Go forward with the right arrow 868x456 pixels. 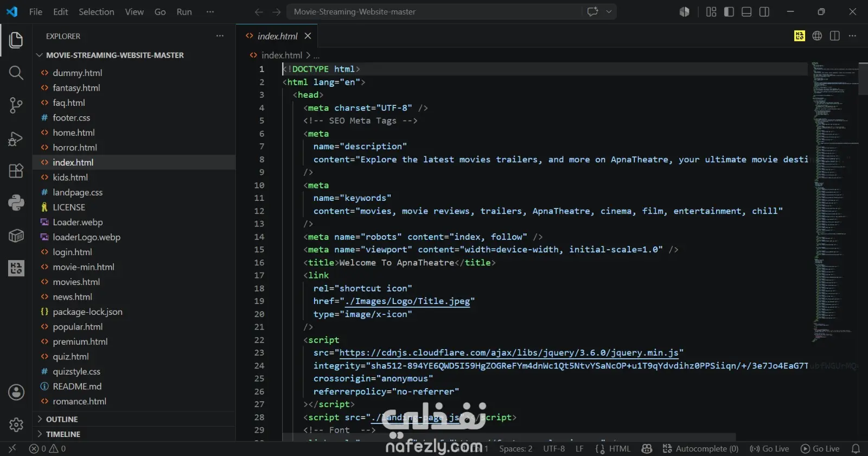pos(277,12)
